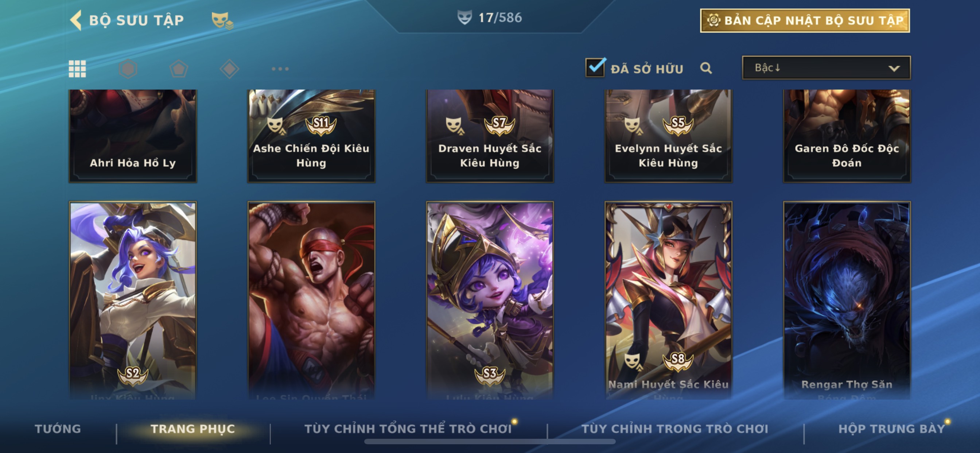Switch to the Hộp Trưng Bày tab
Viewport: 980px width, 453px height.
(891, 429)
